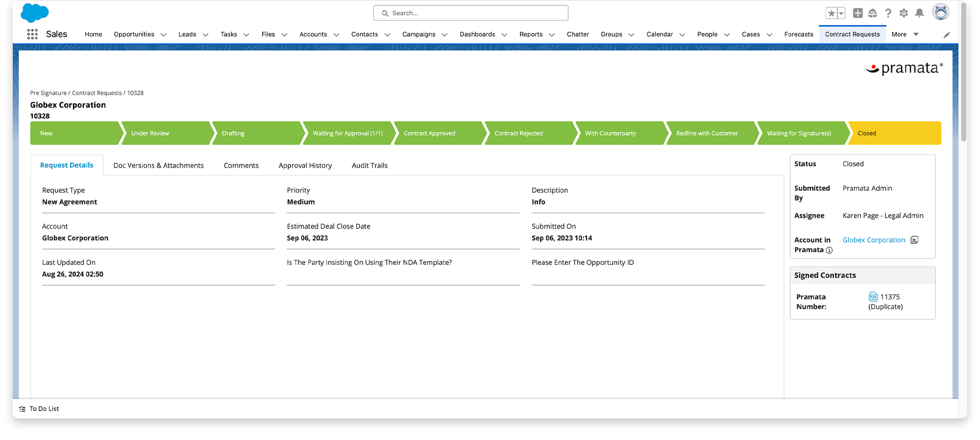The width and height of the screenshot is (980, 440).
Task: Expand the People menu chevron
Action: click(727, 35)
